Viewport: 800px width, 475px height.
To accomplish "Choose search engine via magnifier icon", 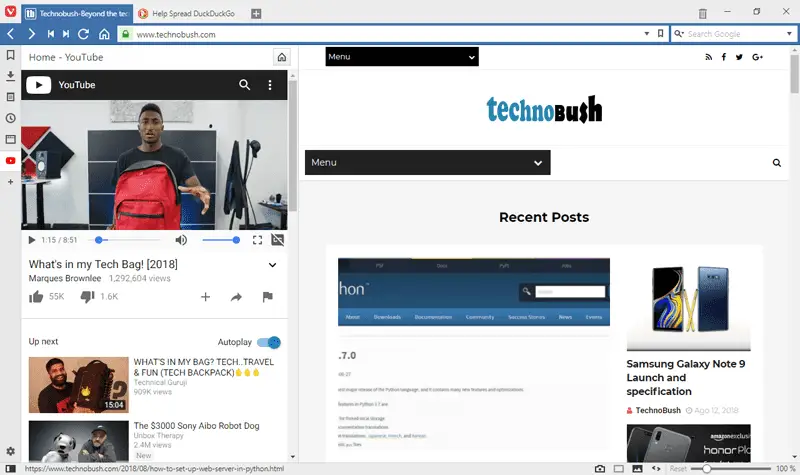I will tap(679, 34).
